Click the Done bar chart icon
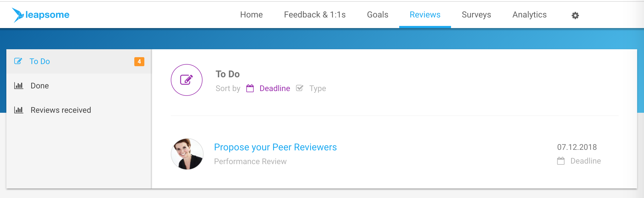Screen dimensions: 644x198 point(19,85)
